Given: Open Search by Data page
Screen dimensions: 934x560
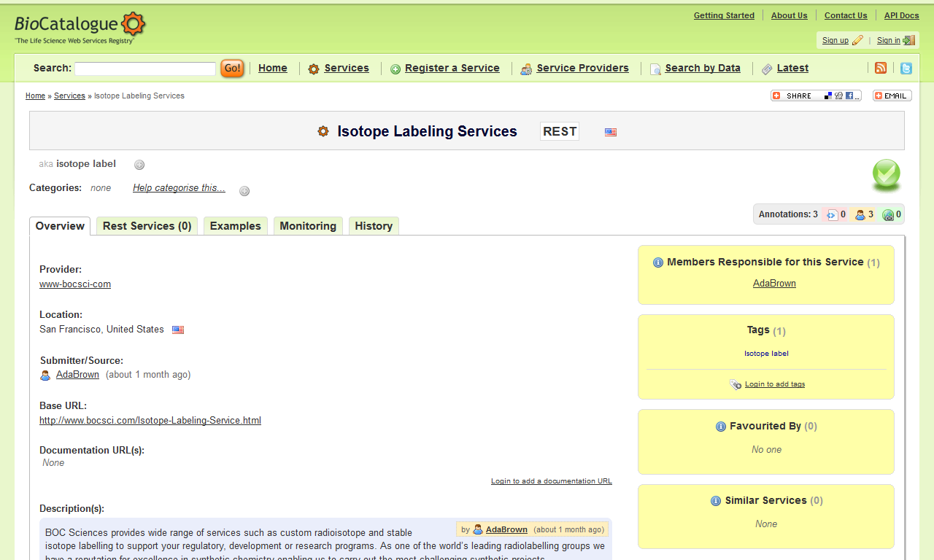Looking at the screenshot, I should click(x=703, y=68).
